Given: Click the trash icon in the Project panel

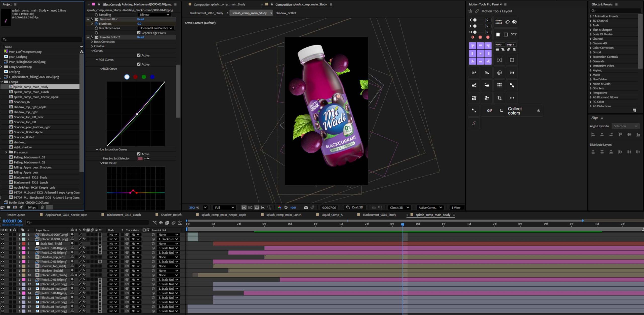Looking at the screenshot, I should coord(42,207).
